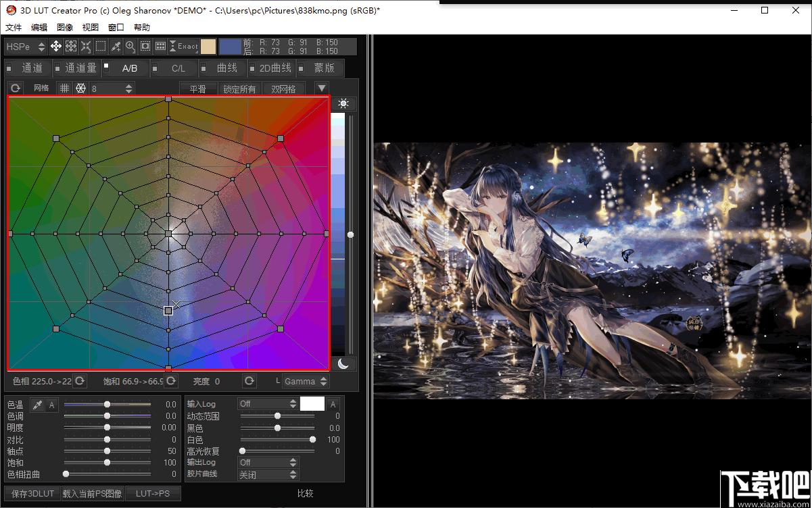
Task: Open the 胶片曲线 关闭 dropdown
Action: click(x=268, y=474)
